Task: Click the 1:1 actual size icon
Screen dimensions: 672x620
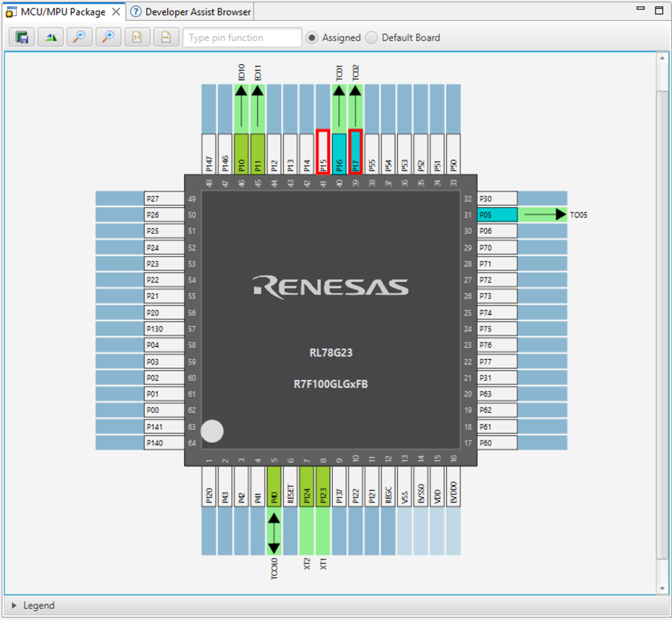Action: 137,37
